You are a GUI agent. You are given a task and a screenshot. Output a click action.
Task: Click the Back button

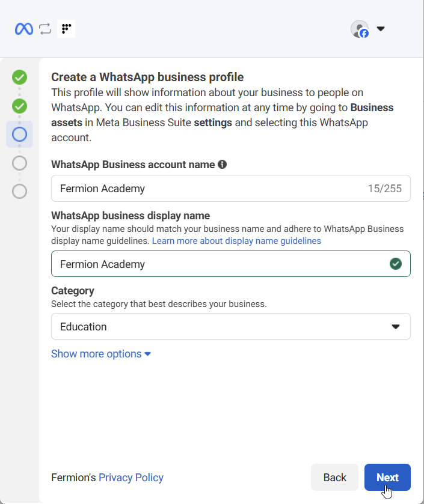tap(334, 477)
